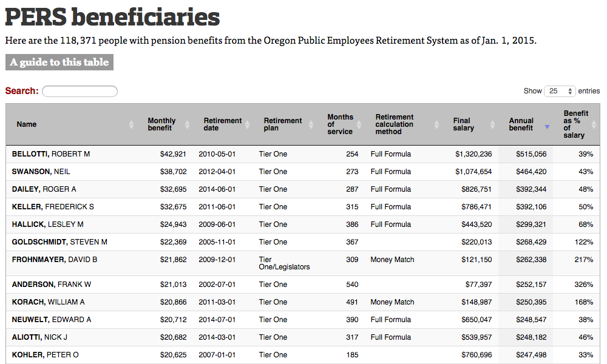
Task: Click sort arrows icon beside Retirement plan
Action: tap(311, 124)
